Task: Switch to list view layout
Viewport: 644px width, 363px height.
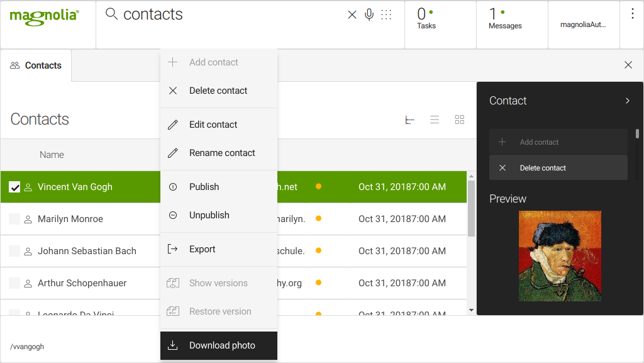Action: pyautogui.click(x=435, y=120)
